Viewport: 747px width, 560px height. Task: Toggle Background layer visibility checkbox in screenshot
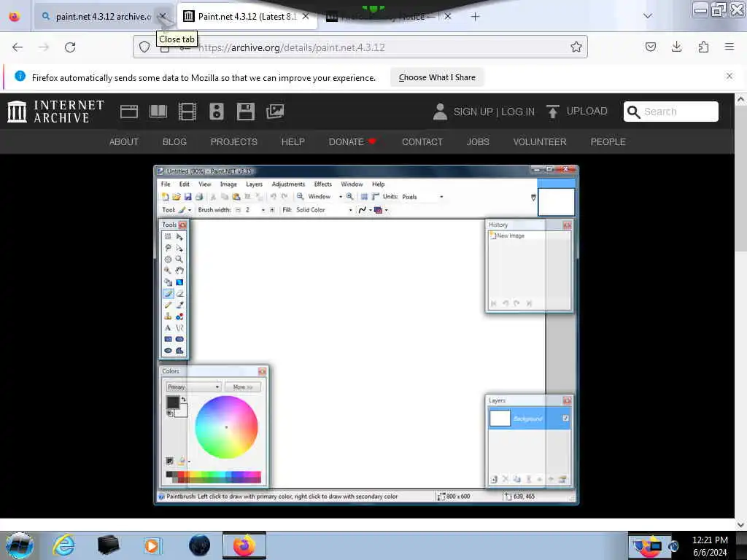click(x=565, y=418)
